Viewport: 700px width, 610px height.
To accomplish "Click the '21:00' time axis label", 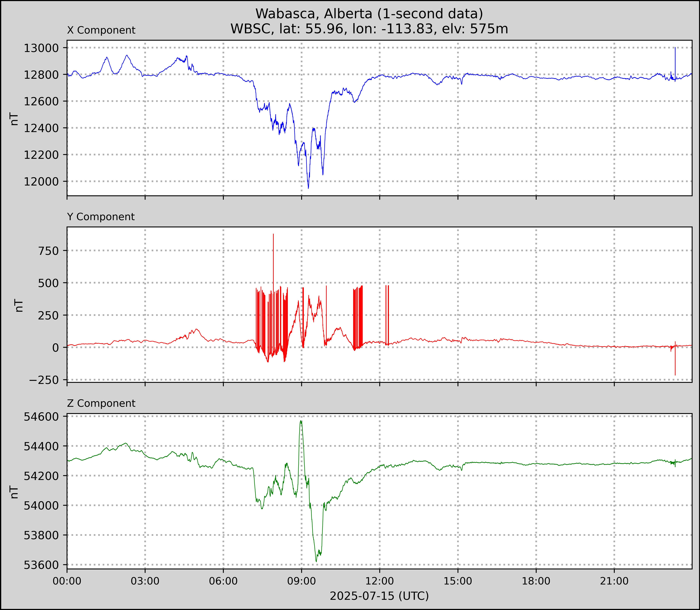I will (x=614, y=581).
